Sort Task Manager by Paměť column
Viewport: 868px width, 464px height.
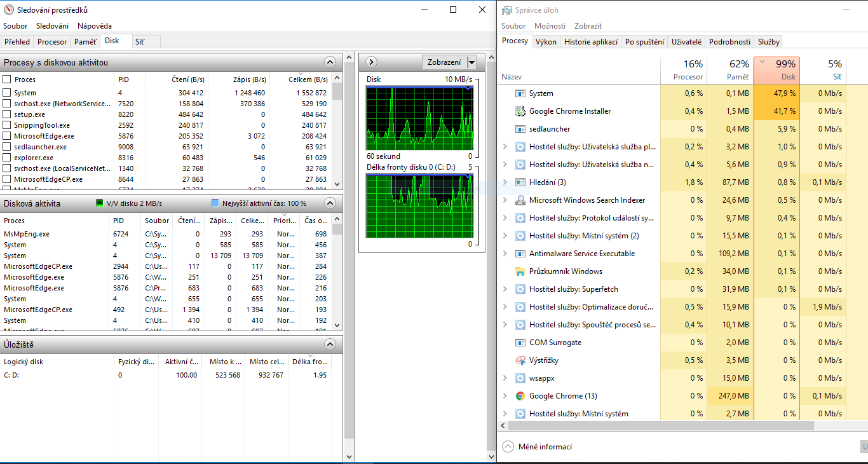730,70
